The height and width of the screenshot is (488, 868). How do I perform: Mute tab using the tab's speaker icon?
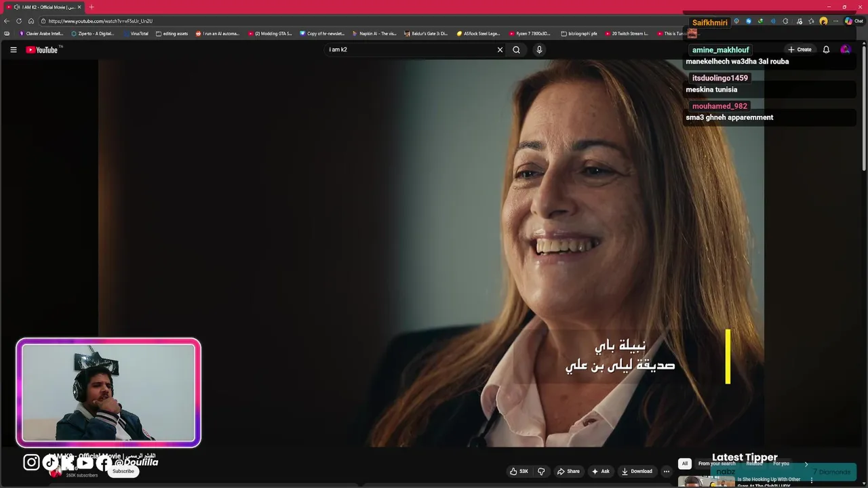point(16,7)
